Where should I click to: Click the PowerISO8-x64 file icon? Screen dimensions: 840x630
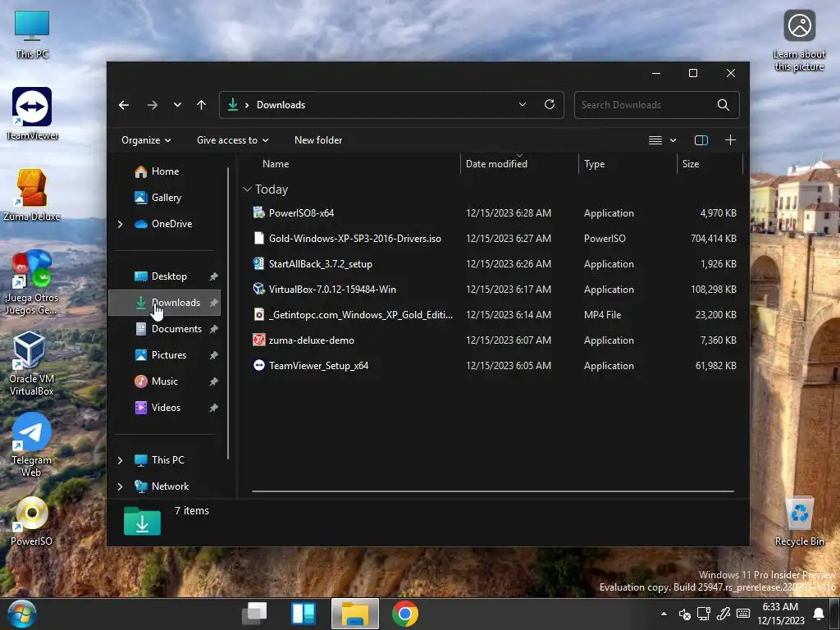click(x=258, y=212)
